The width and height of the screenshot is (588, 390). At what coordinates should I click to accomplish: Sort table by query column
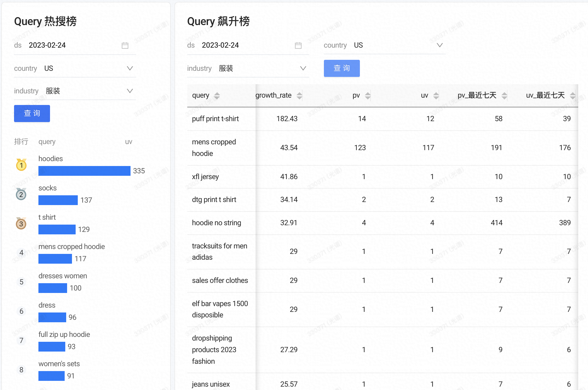click(x=217, y=96)
